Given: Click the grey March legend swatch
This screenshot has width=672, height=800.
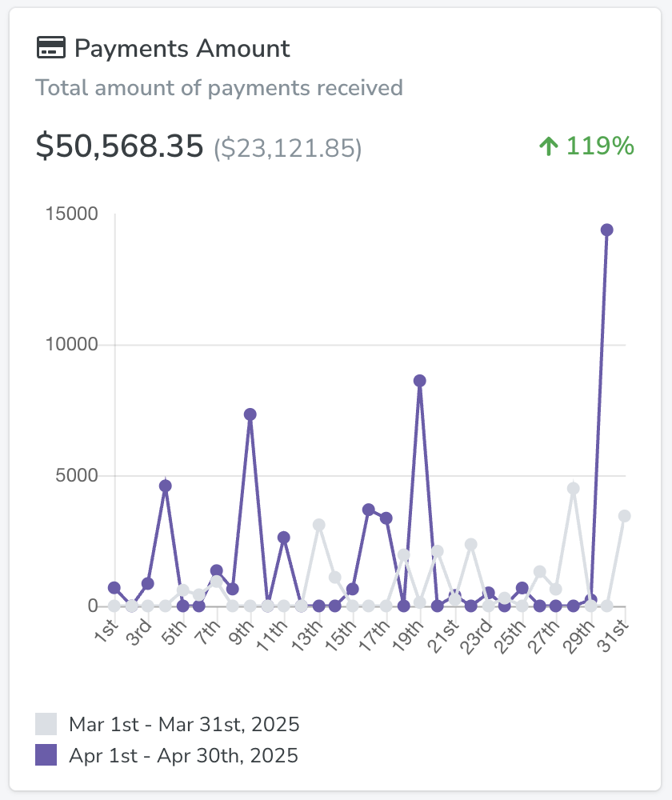Looking at the screenshot, I should click(46, 725).
